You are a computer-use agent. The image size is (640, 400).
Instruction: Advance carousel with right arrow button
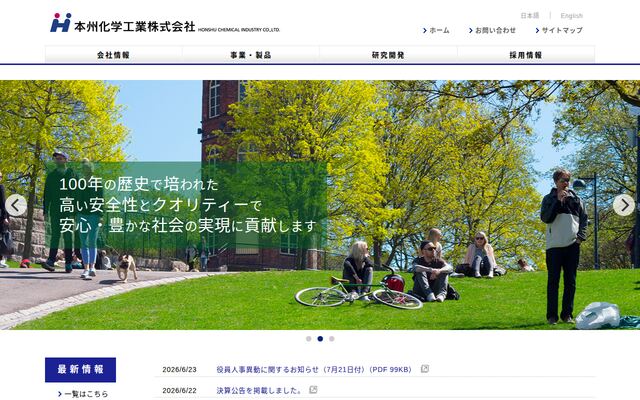click(624, 205)
